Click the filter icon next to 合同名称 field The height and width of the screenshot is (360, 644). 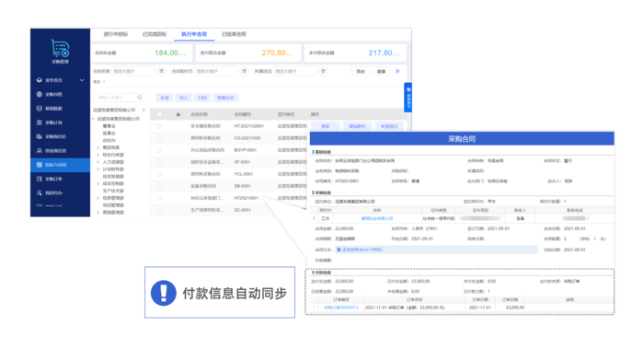coord(161,71)
